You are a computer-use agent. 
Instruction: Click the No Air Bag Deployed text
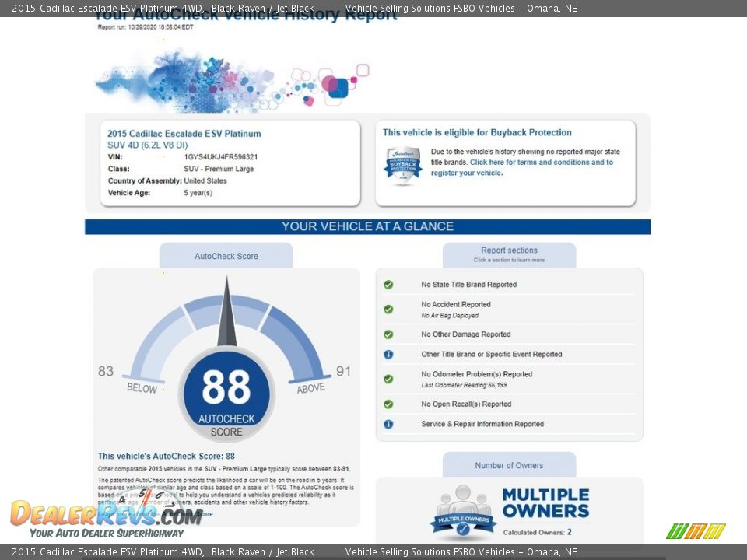pyautogui.click(x=450, y=315)
